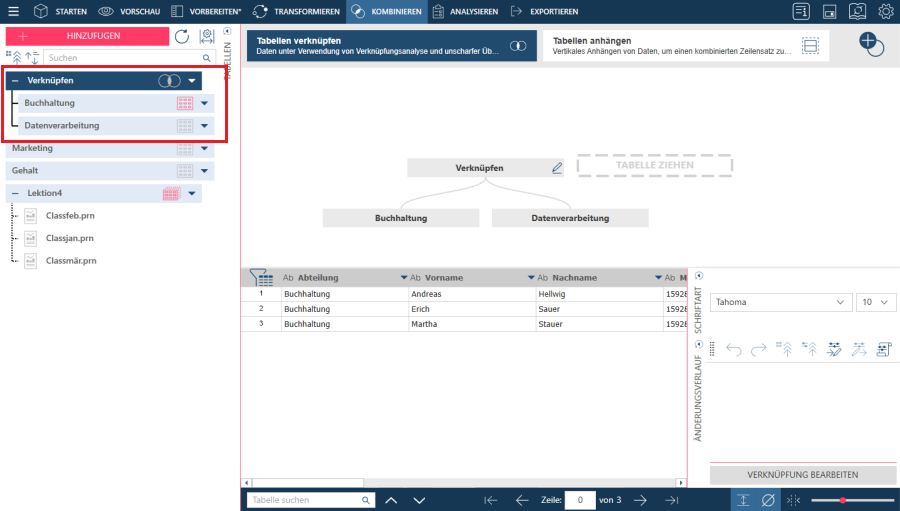Click the Classfeb.prn file icon

coord(30,215)
